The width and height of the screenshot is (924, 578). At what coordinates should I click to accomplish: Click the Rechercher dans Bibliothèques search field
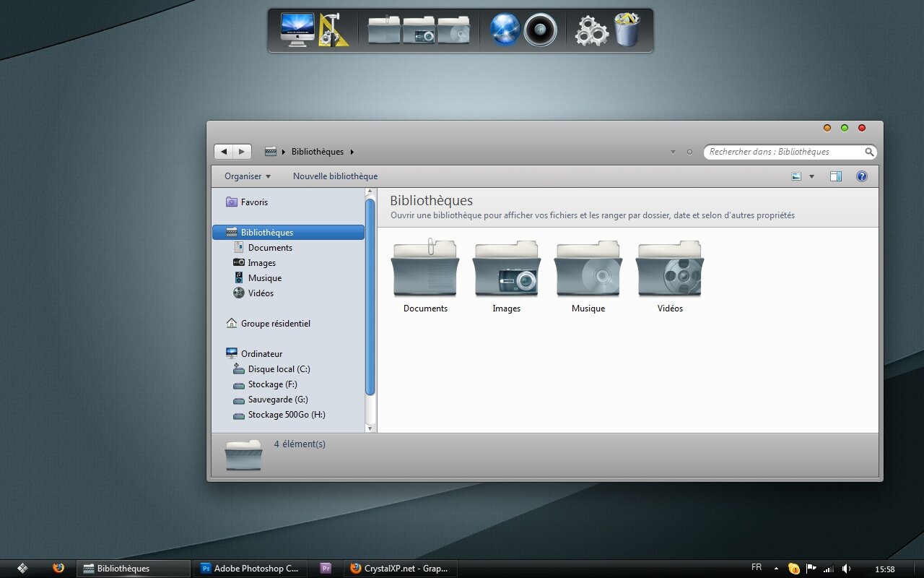click(x=783, y=152)
